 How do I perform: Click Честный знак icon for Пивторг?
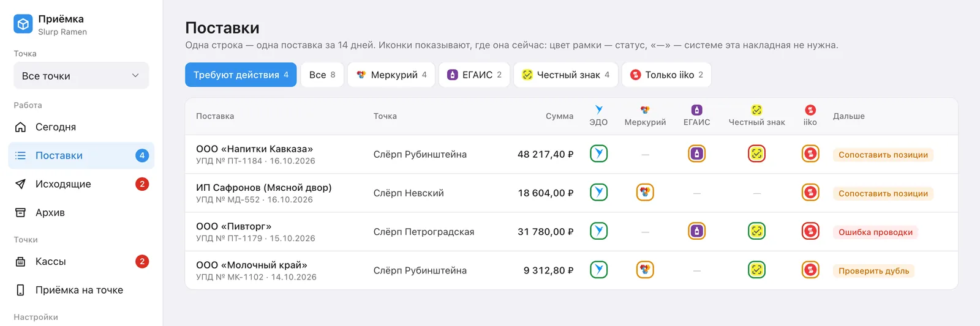pos(756,231)
